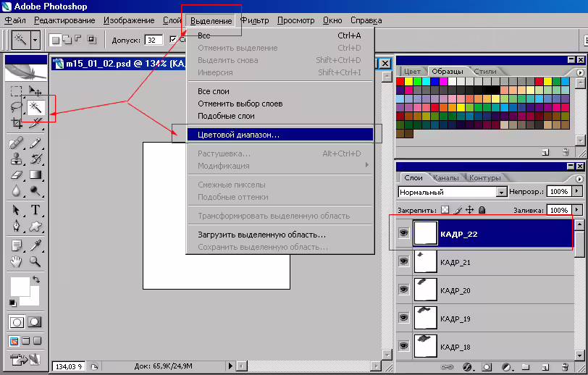588x375 pixels.
Task: Select the Lasso tool
Action: (x=16, y=107)
